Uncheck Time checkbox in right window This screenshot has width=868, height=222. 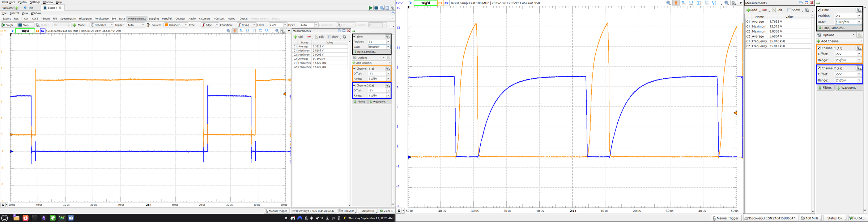pyautogui.click(x=819, y=10)
